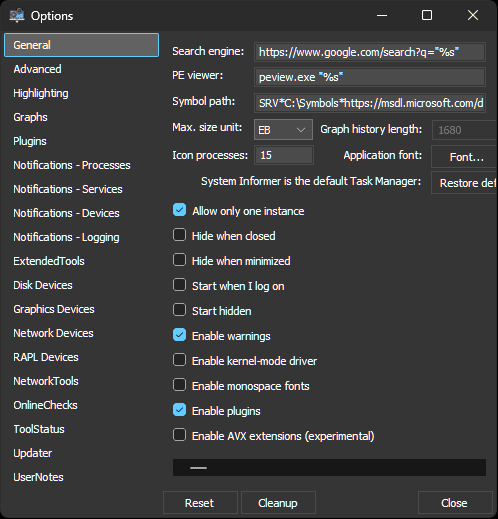498x519 pixels.
Task: Click inside the Search engine field
Action: [370, 52]
